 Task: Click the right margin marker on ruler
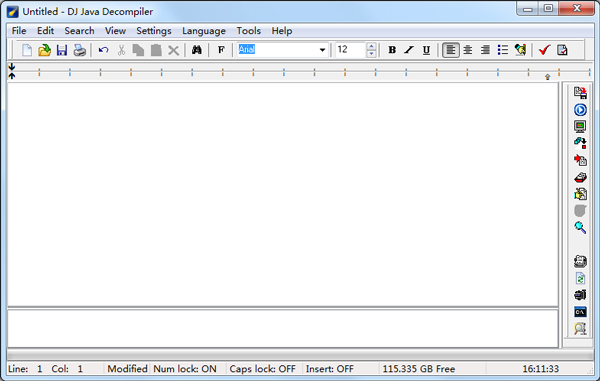[548, 77]
